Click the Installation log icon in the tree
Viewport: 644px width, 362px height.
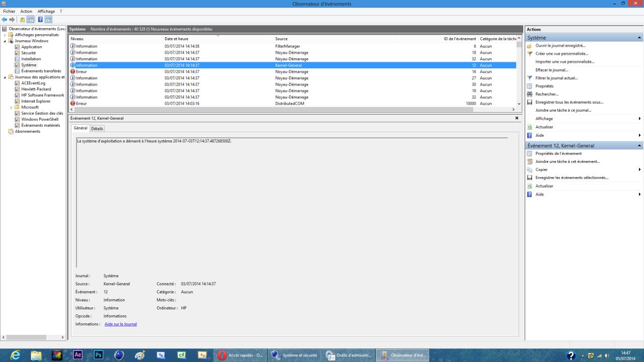17,59
